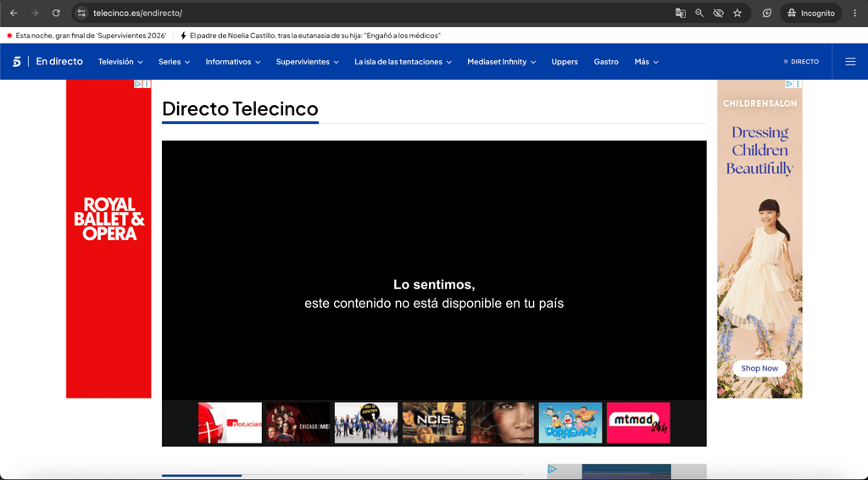Viewport: 868px width, 480px height.
Task: Open the Incognito profile button
Action: [810, 13]
